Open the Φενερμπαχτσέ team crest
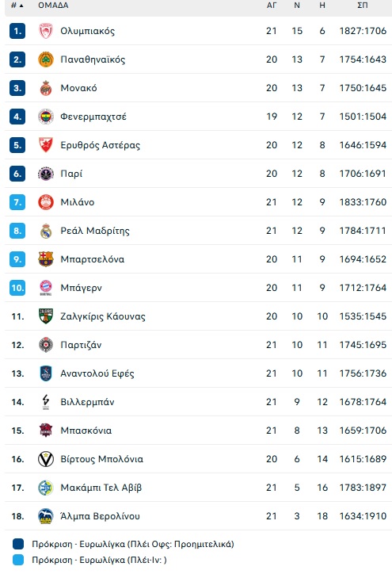Screen dimensions: 392x578 pos(46,117)
